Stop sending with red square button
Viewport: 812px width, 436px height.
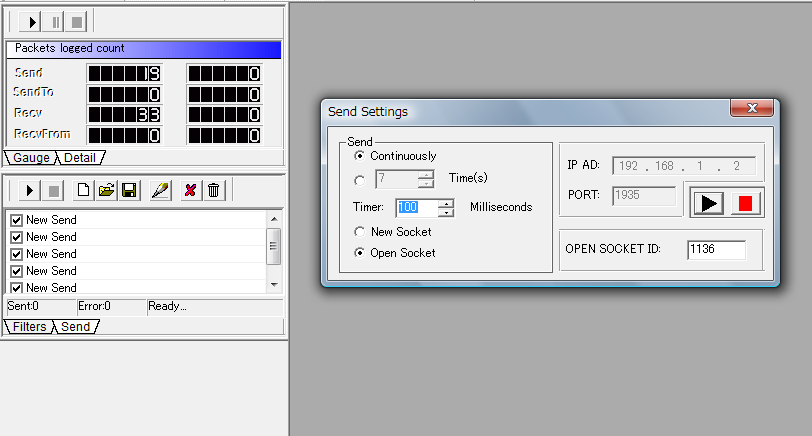tap(745, 203)
